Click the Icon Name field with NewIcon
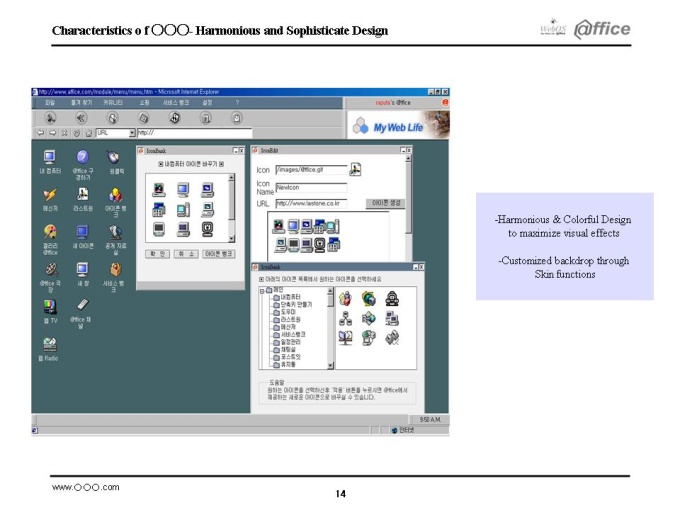The image size is (680, 510). (311, 187)
